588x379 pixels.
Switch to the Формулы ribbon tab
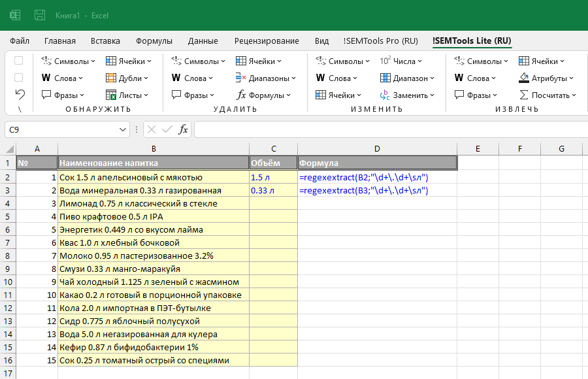coord(154,41)
